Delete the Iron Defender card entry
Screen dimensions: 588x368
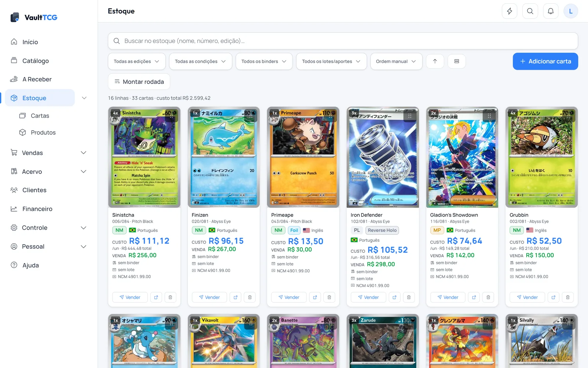pyautogui.click(x=409, y=297)
